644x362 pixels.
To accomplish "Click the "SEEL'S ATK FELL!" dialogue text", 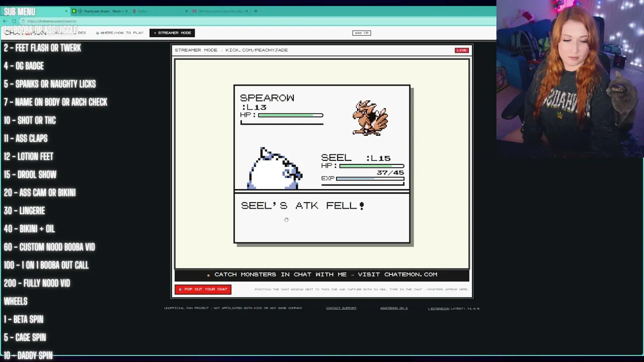I will click(x=302, y=205).
